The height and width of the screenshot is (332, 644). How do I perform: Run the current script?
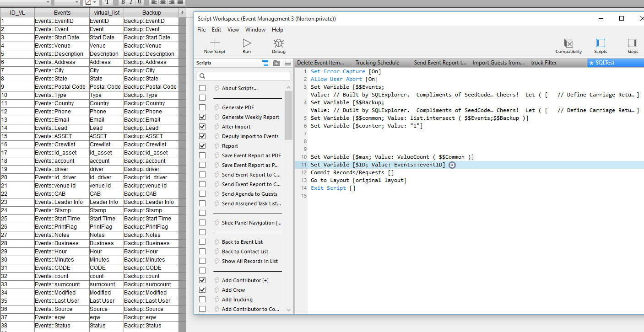tap(247, 43)
